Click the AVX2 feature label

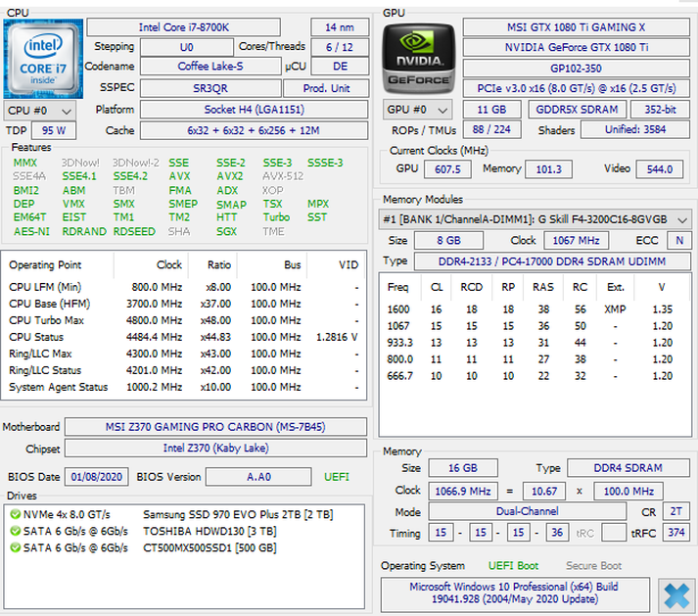(x=230, y=176)
